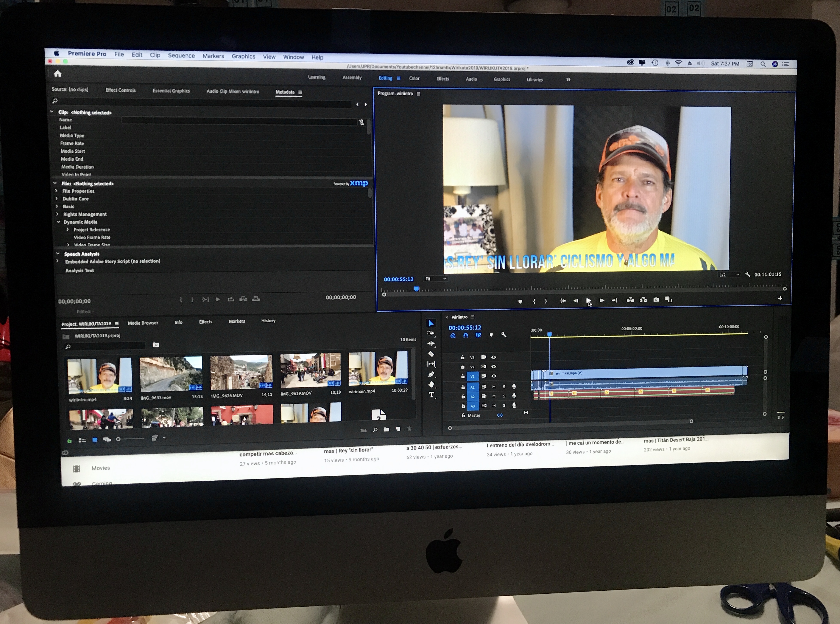Image resolution: width=840 pixels, height=624 pixels.
Task: Select the Pen tool
Action: point(431,374)
